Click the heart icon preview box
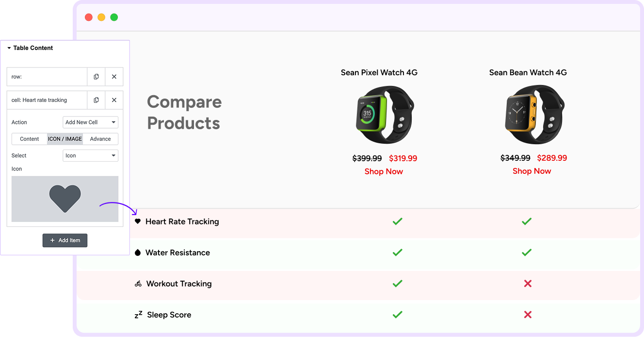The height and width of the screenshot is (337, 644). (65, 199)
